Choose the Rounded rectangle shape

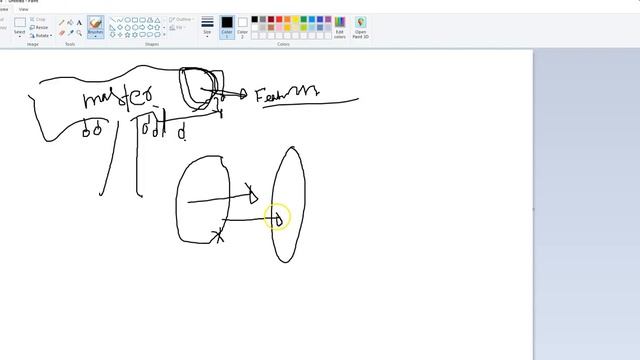tap(142, 20)
